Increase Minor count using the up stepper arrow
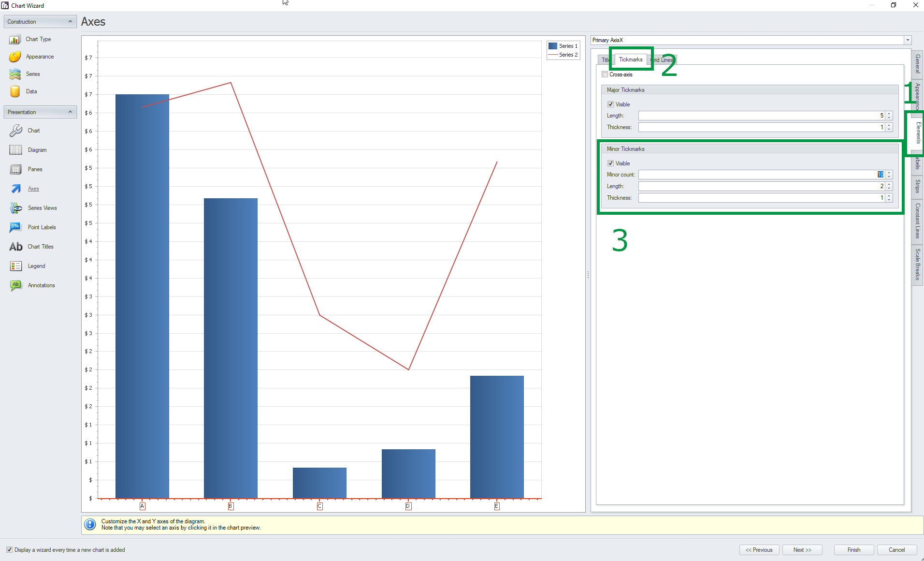 coord(889,173)
